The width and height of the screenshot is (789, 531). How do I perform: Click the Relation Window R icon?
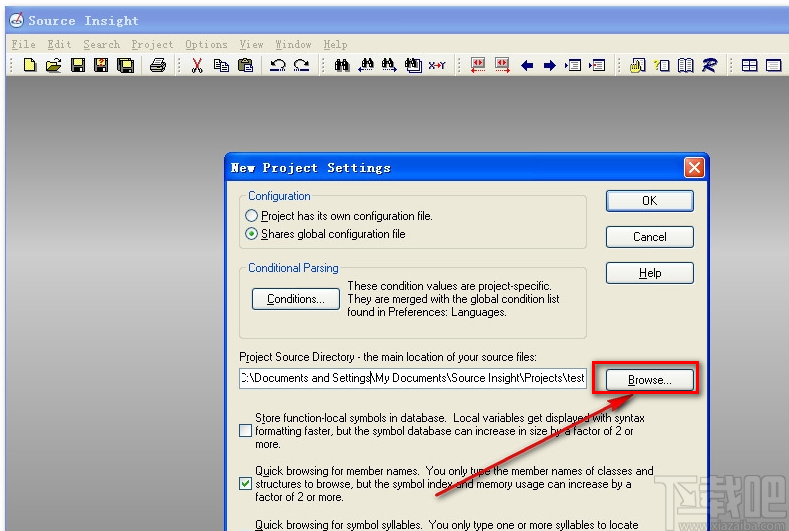pos(709,65)
